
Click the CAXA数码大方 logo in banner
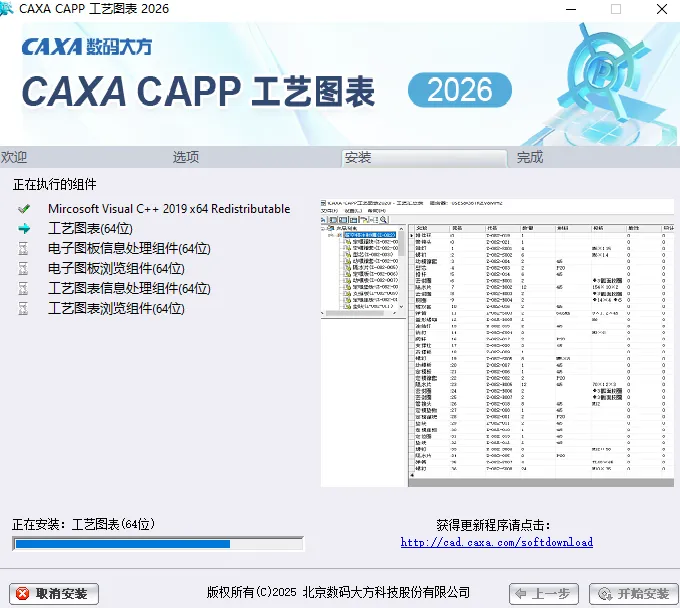point(87,46)
